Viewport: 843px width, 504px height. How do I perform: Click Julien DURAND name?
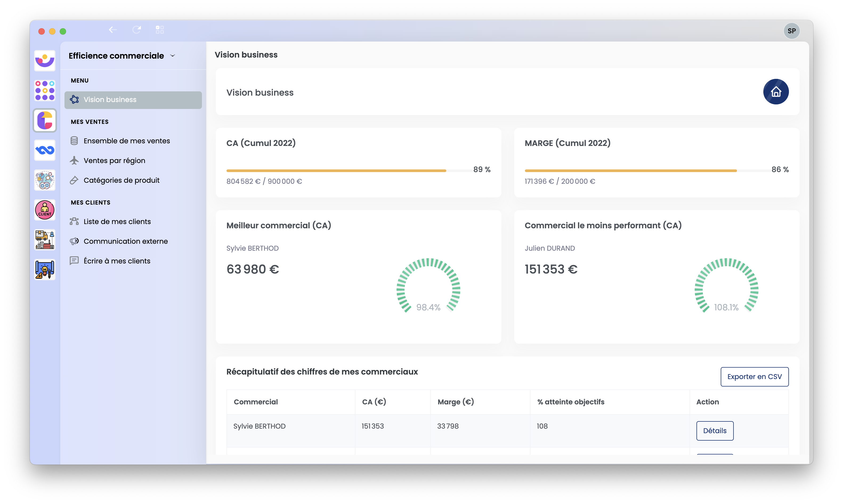pyautogui.click(x=550, y=248)
